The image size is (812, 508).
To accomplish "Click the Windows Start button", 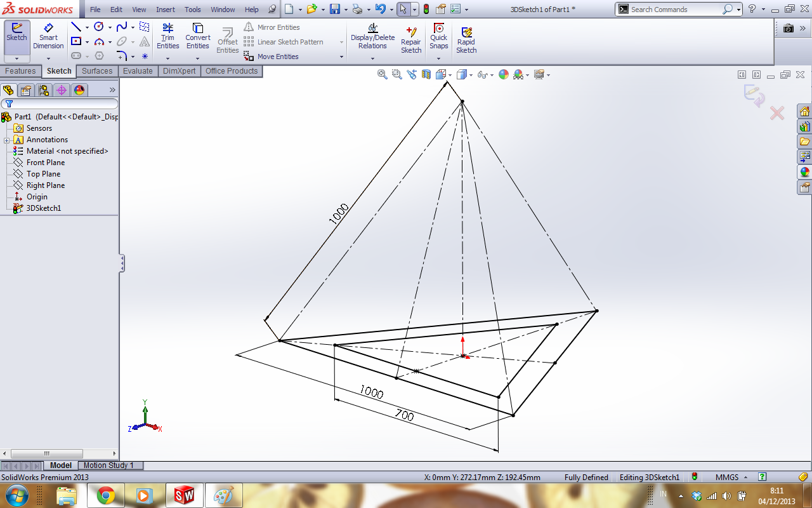I will pyautogui.click(x=17, y=495).
